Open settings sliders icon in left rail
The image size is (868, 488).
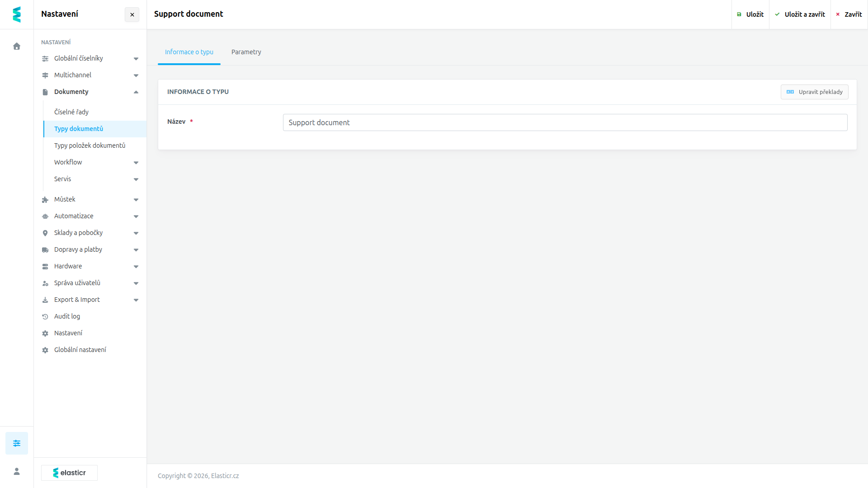click(x=17, y=443)
